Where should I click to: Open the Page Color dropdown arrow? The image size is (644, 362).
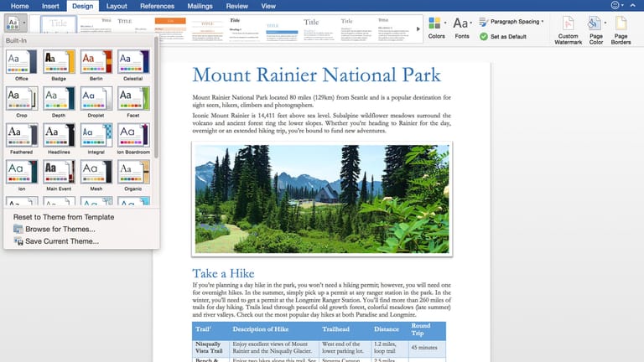pos(605,23)
